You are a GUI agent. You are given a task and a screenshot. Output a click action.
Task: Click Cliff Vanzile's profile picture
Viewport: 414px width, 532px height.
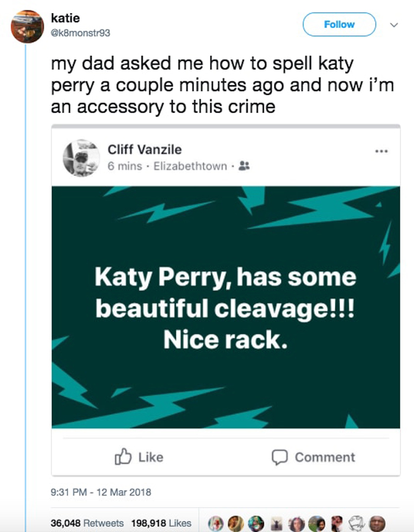[81, 157]
